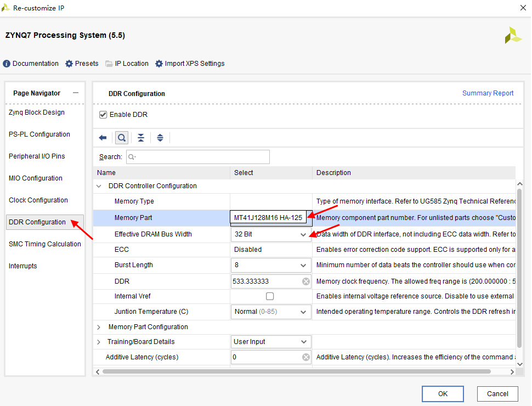Click the expand all toolbar icon
This screenshot has height=406, width=532.
point(160,138)
